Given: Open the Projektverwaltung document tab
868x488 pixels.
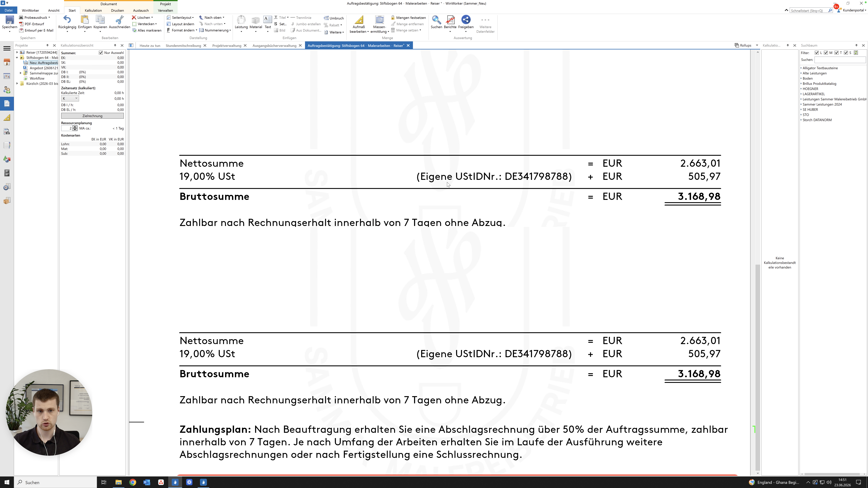Looking at the screenshot, I should pyautogui.click(x=227, y=45).
